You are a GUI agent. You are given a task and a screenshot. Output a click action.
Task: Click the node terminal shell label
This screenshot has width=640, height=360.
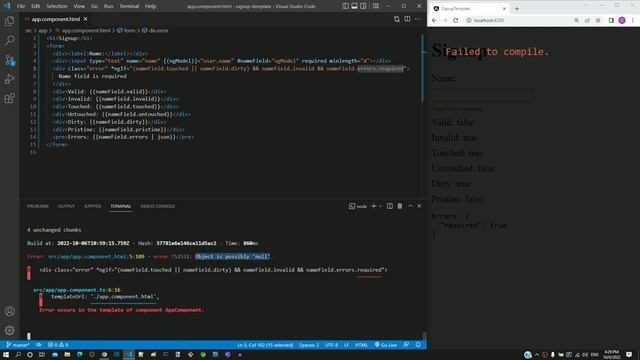pyautogui.click(x=358, y=206)
